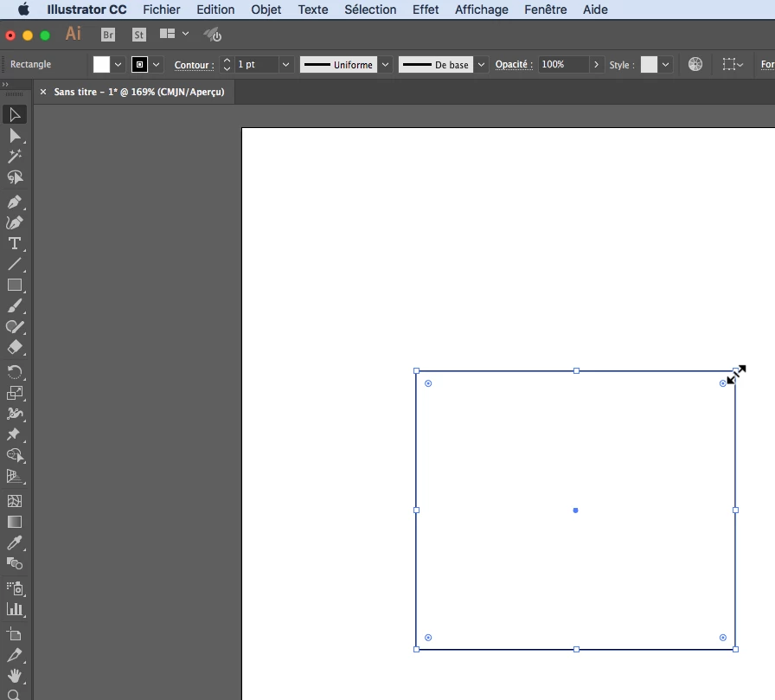Pick the Perspective Grid tool

coord(15,476)
